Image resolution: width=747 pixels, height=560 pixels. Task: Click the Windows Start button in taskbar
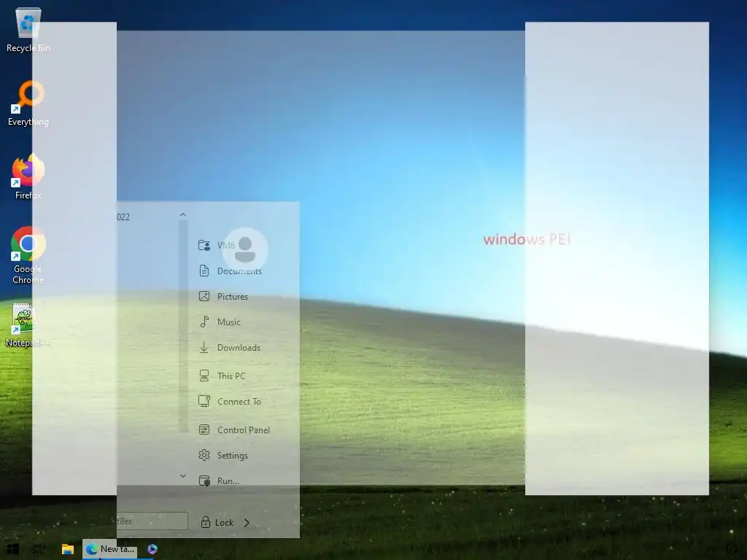click(x=13, y=549)
